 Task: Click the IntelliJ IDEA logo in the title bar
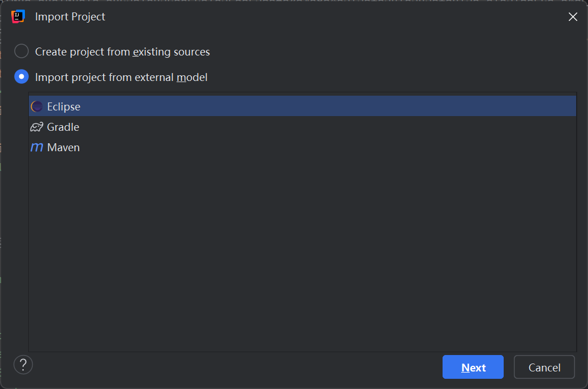click(19, 16)
